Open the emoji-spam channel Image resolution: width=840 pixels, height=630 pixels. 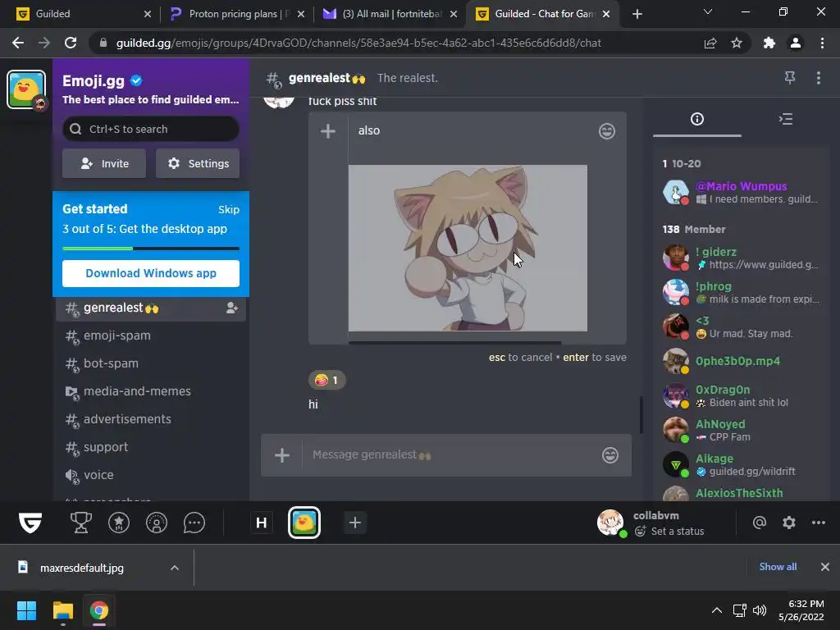(x=151, y=336)
